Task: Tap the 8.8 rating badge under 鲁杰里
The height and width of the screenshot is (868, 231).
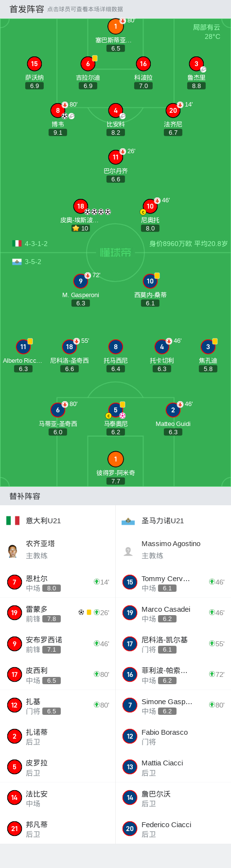Action: [x=196, y=86]
